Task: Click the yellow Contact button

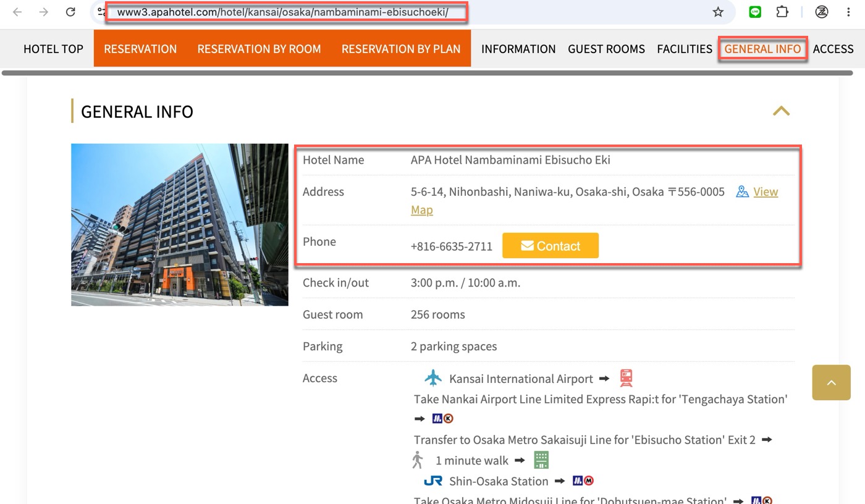Action: (x=551, y=246)
